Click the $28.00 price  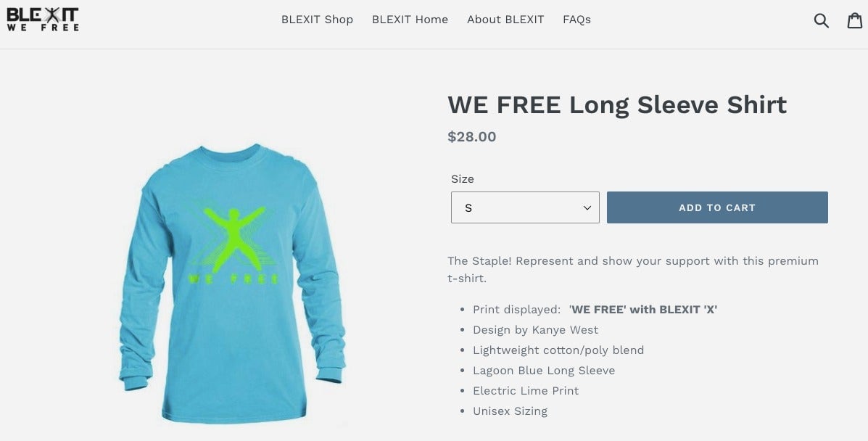[x=471, y=137]
